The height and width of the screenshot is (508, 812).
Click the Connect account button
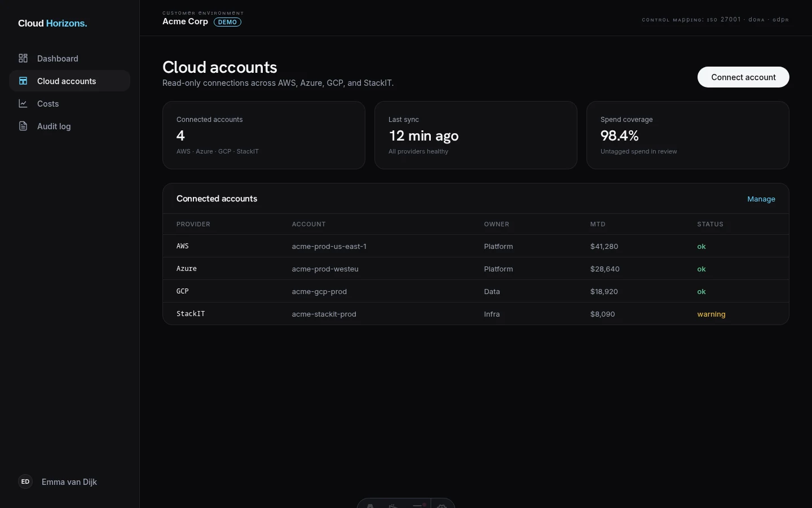[743, 77]
